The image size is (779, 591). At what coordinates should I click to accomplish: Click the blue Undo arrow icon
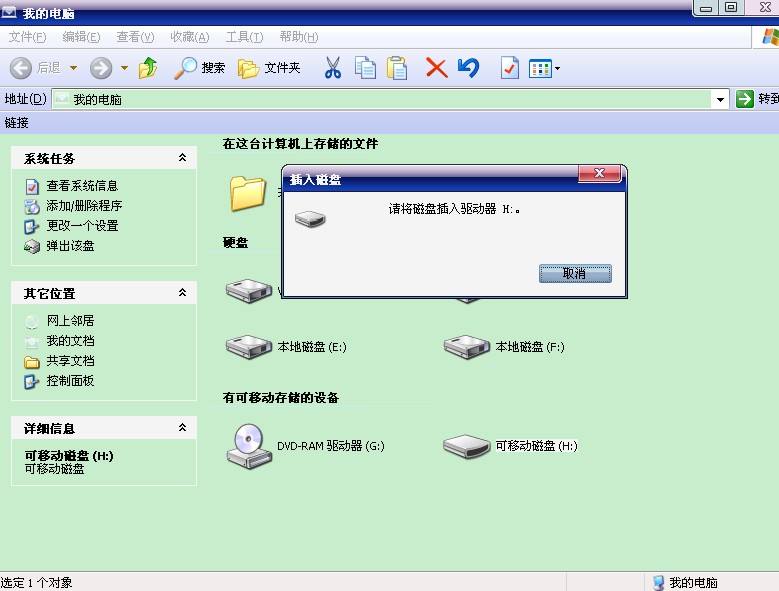(468, 68)
